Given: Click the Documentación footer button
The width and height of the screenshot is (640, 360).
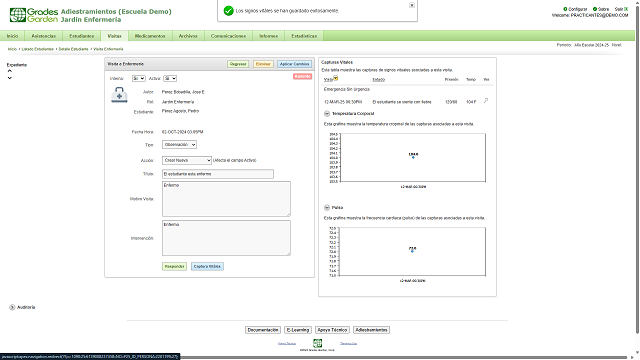Looking at the screenshot, I should (x=263, y=330).
